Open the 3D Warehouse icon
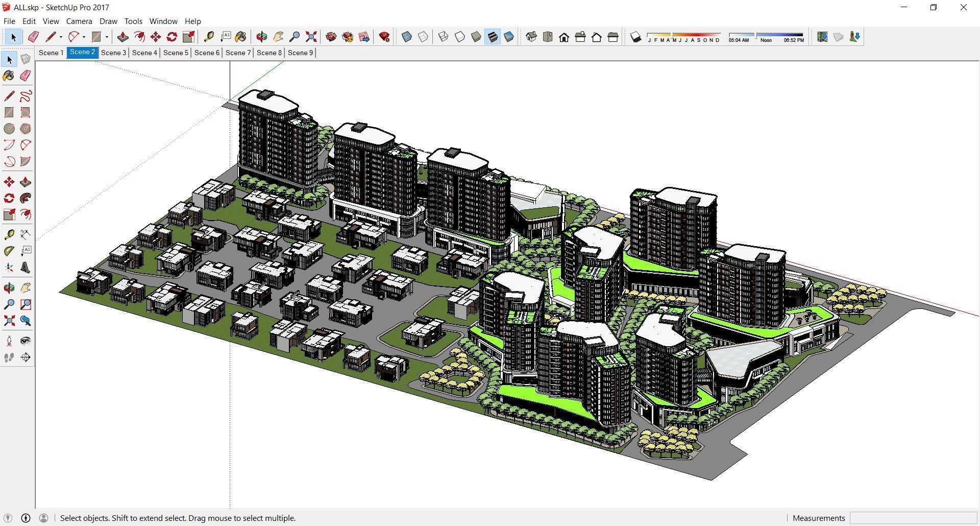 331,37
